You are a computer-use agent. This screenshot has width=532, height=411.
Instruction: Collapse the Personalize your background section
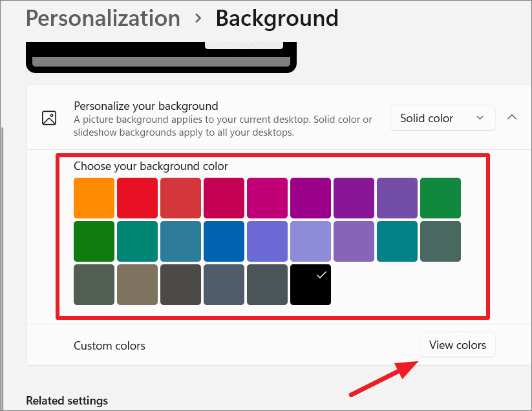click(x=512, y=118)
